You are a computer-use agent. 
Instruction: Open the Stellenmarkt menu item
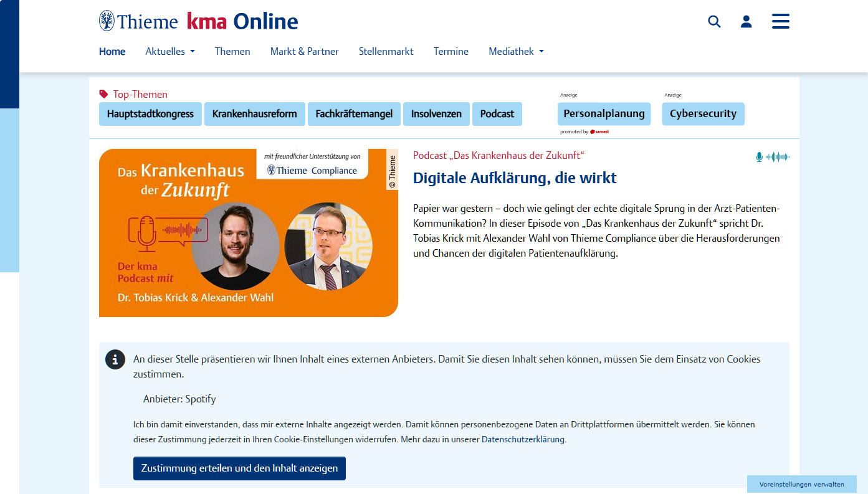[x=386, y=52]
